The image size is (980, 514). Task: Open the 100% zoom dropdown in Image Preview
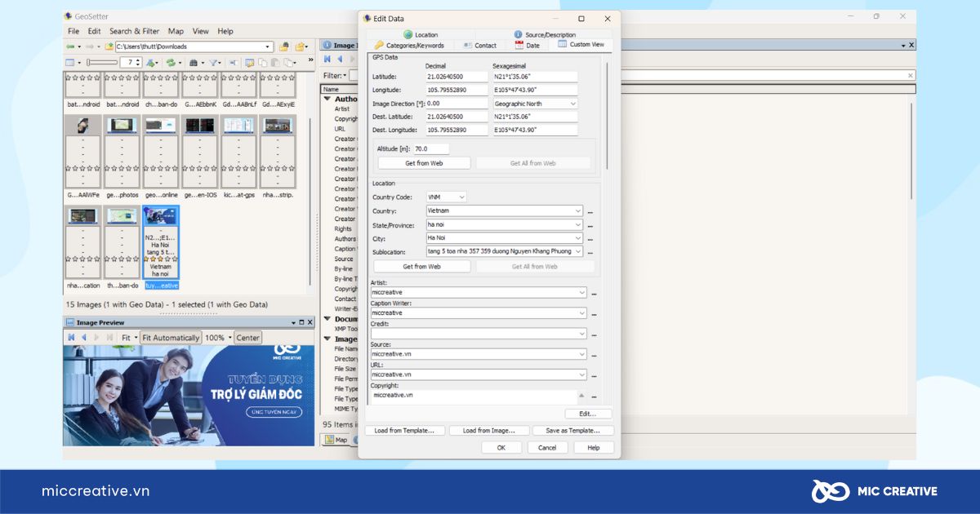(x=231, y=338)
